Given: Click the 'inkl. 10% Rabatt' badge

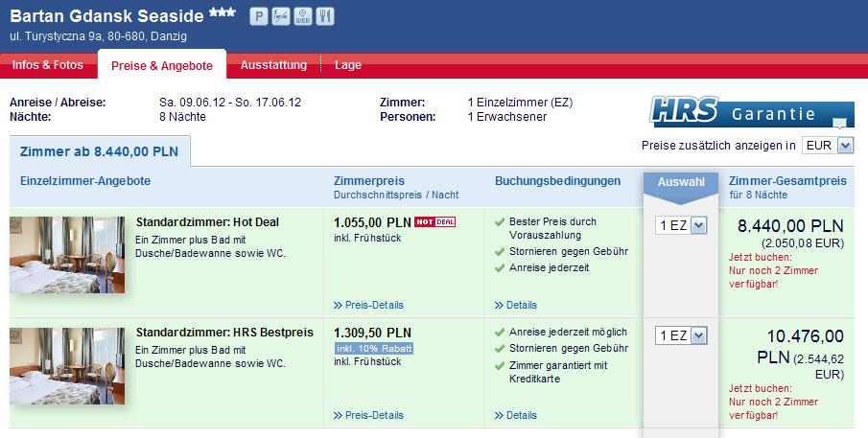Looking at the screenshot, I should (373, 348).
